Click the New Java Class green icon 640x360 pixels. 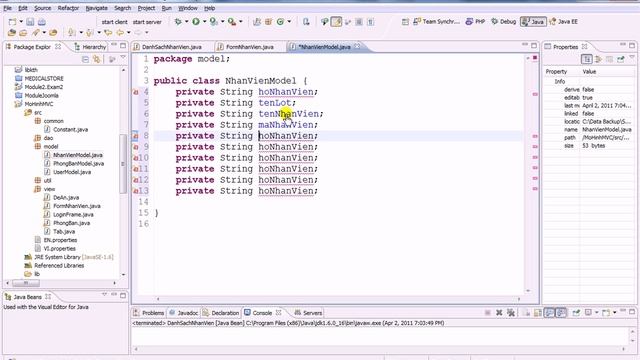[280, 22]
